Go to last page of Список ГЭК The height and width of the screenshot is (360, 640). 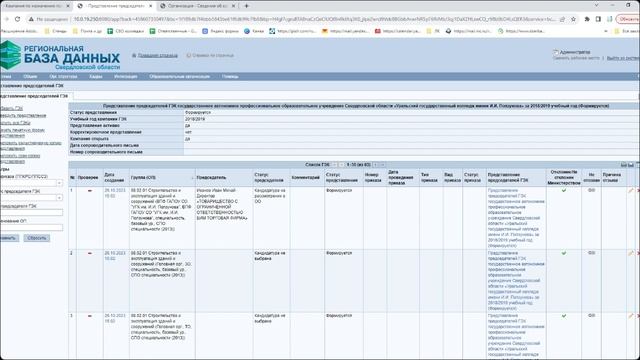tap(382, 165)
